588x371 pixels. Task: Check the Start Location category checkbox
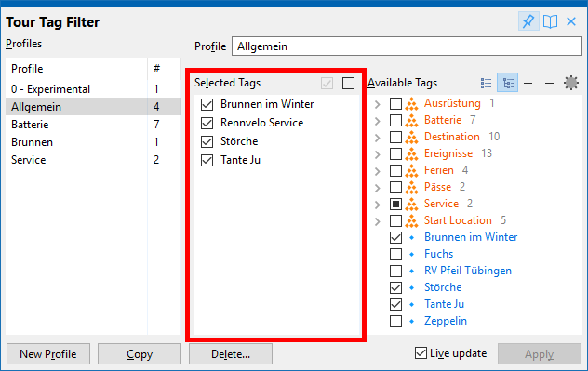click(395, 220)
